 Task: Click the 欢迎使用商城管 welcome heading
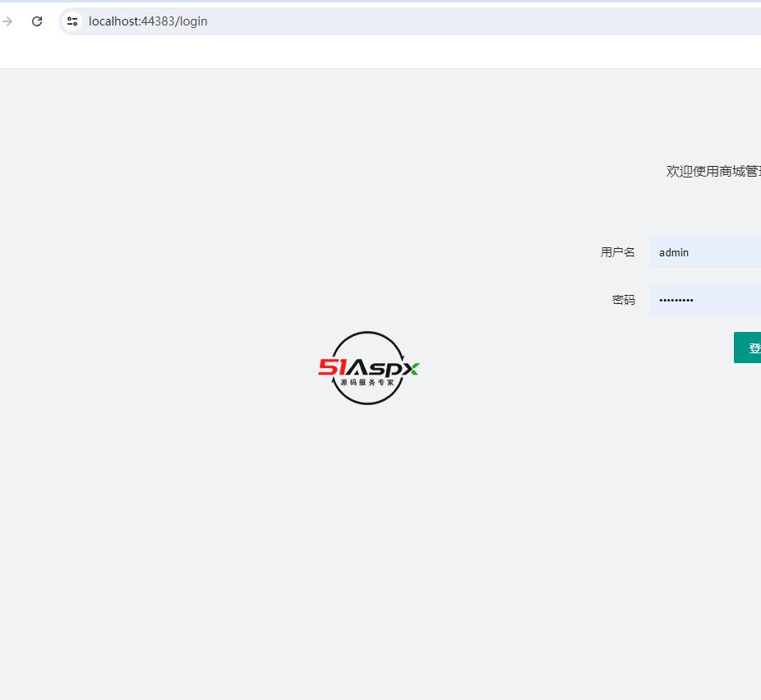(713, 171)
